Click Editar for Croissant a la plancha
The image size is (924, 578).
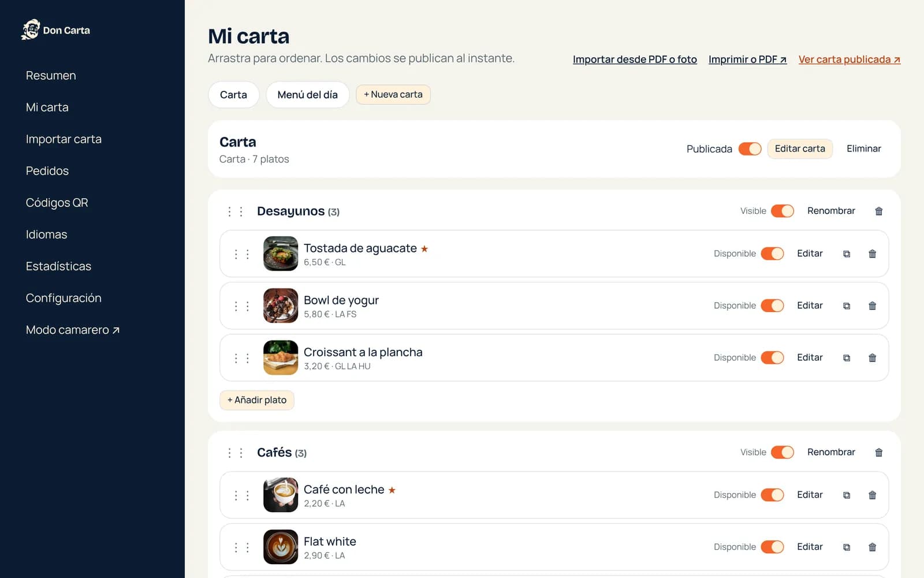pyautogui.click(x=810, y=358)
